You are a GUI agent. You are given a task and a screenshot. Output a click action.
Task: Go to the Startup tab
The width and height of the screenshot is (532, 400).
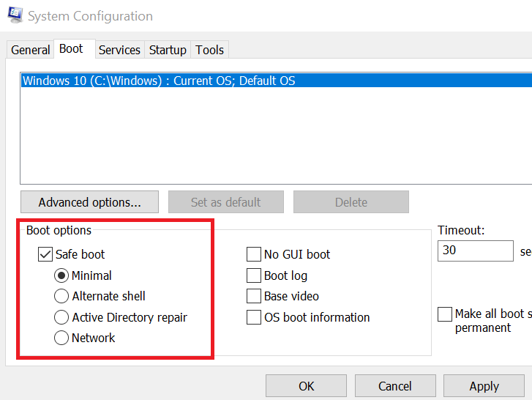(x=168, y=50)
